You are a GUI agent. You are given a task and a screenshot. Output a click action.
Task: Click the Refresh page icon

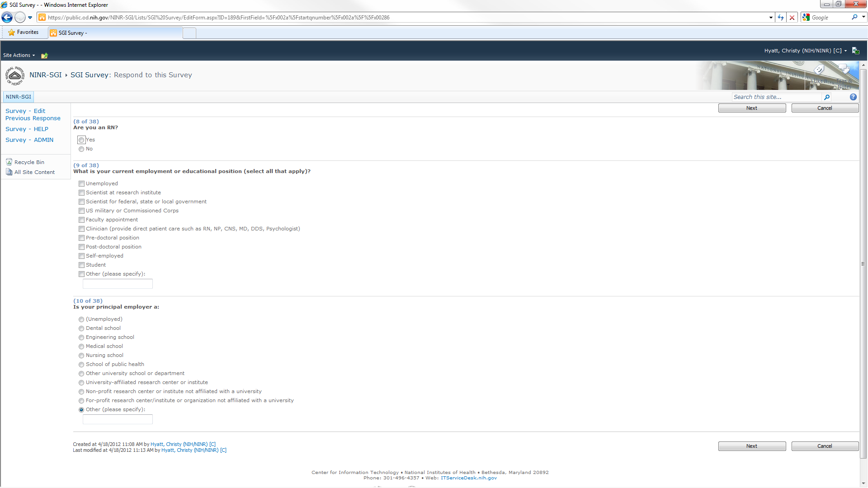tap(781, 18)
